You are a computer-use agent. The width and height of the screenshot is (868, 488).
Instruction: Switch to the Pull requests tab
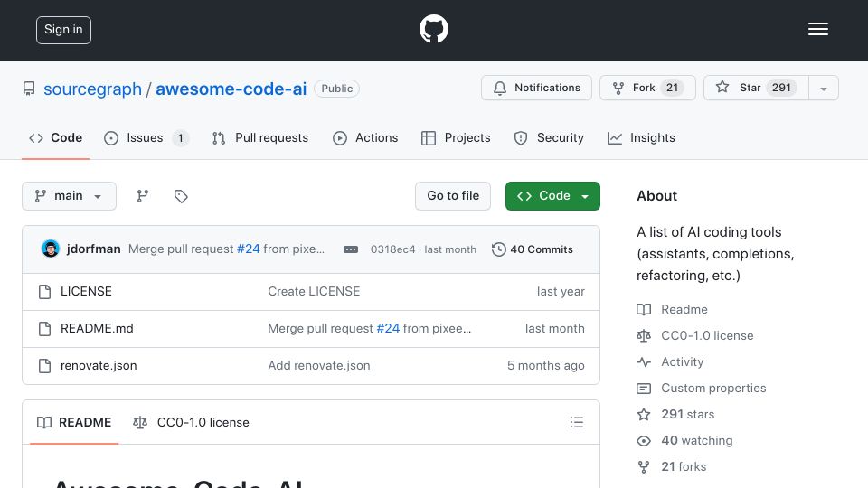click(x=260, y=137)
